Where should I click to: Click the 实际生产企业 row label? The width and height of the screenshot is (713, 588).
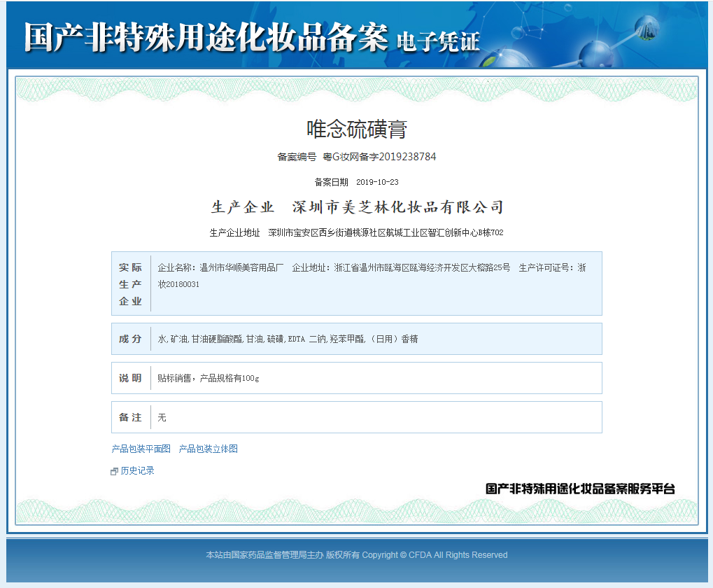(x=131, y=284)
